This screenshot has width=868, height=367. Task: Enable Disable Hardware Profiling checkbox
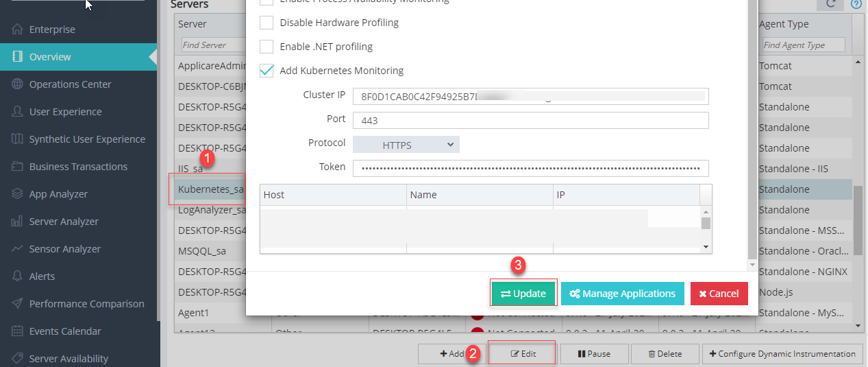(266, 23)
